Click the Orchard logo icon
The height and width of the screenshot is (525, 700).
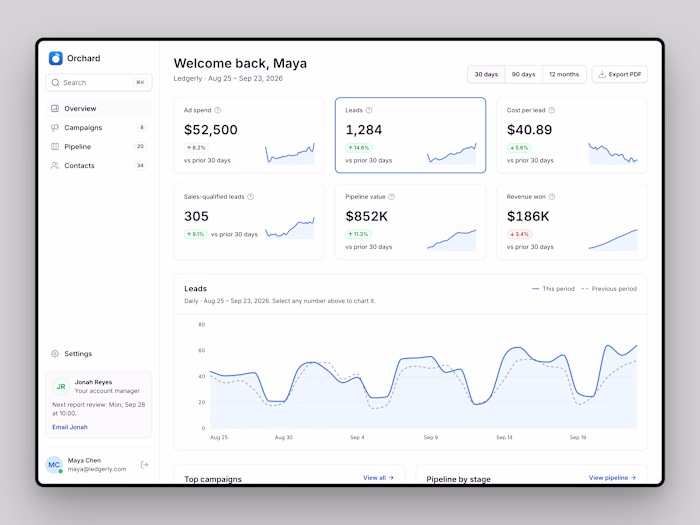[x=56, y=58]
